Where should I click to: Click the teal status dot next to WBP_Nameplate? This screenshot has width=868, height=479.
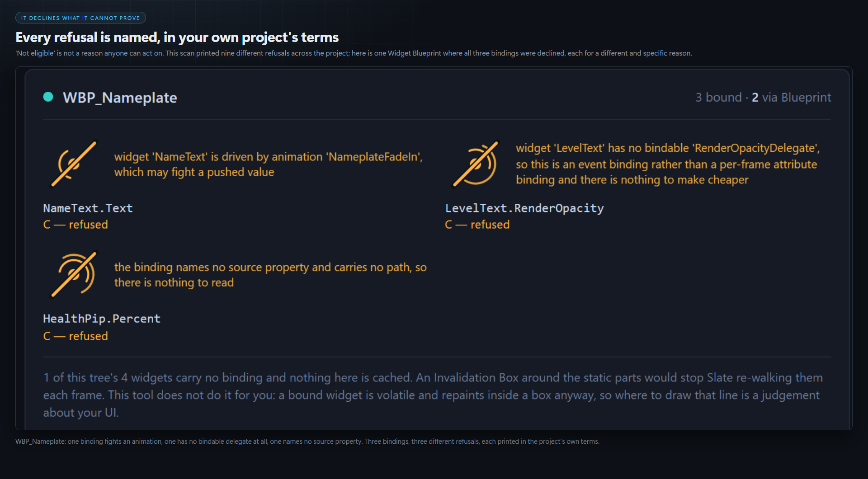[x=48, y=97]
